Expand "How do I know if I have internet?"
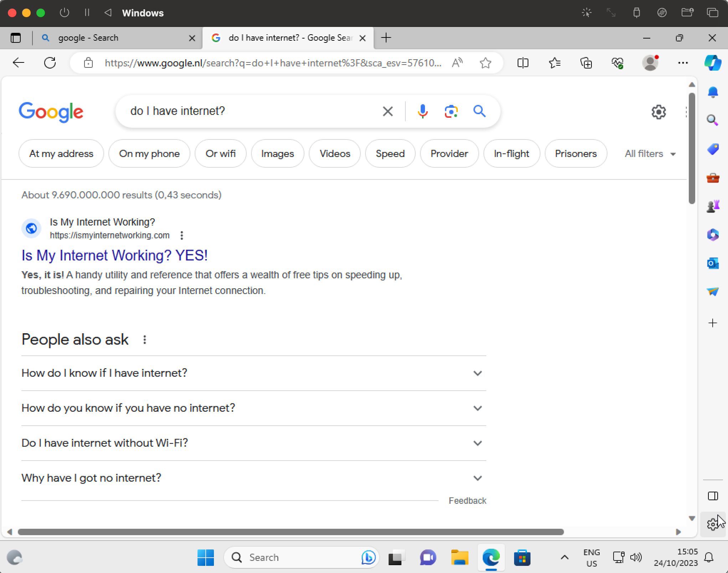This screenshot has height=573, width=728. click(253, 373)
